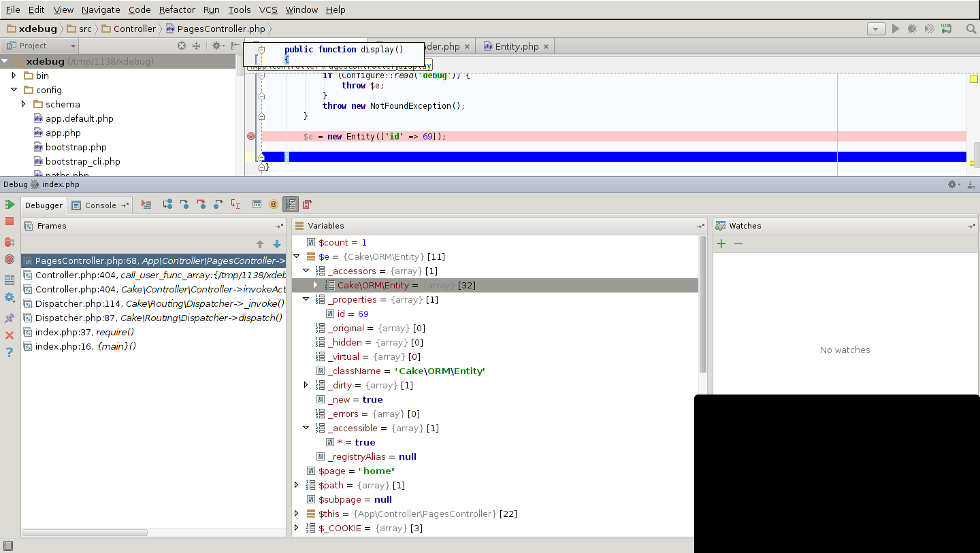Switch to the Console tab
980x553 pixels.
100,205
